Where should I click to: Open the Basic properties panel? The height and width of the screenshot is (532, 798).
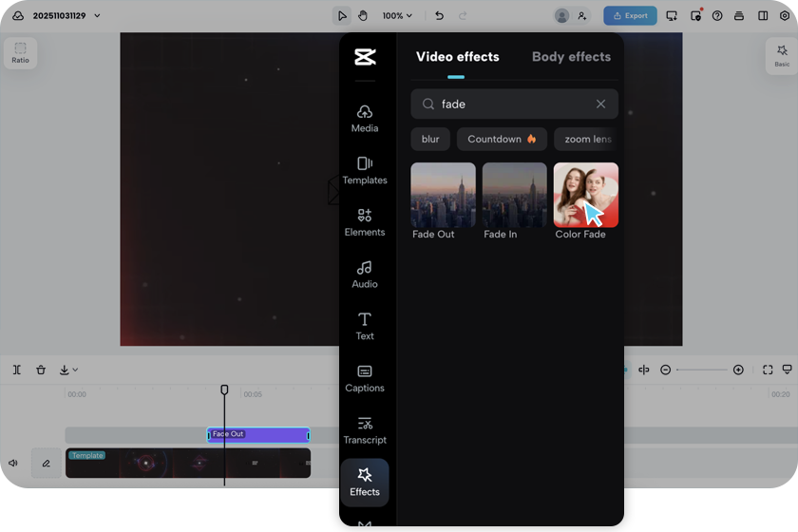(x=782, y=56)
